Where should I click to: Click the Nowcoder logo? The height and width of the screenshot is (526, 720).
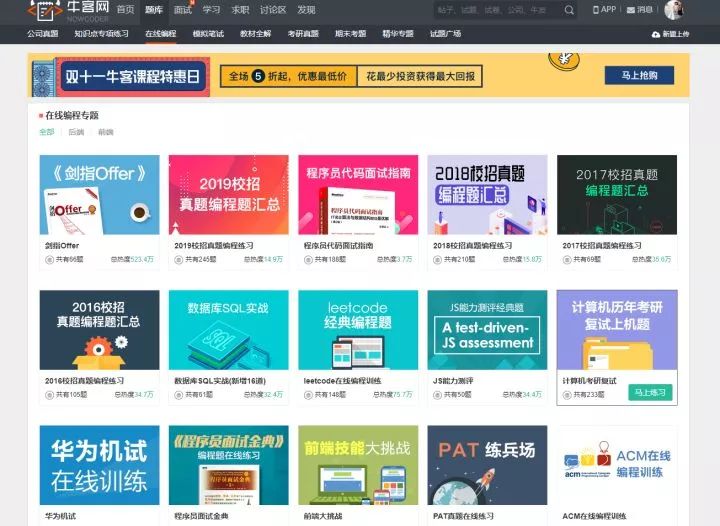pos(68,10)
